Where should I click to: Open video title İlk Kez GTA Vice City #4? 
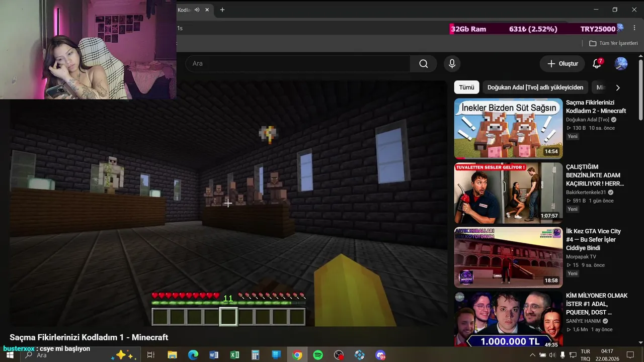[594, 239]
